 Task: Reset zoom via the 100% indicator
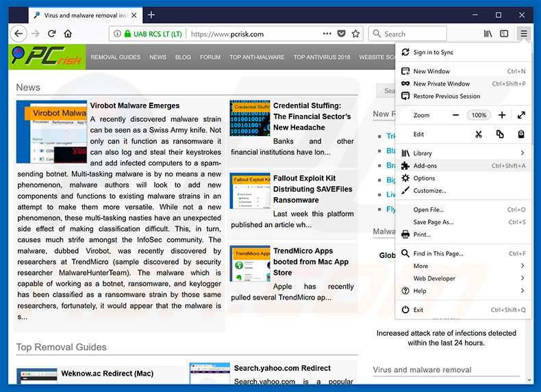point(479,115)
